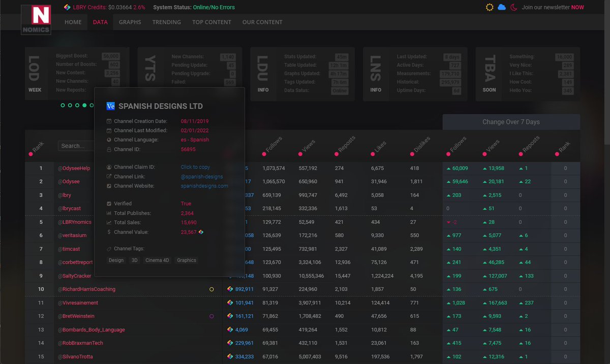Click the Channel Language globe icon
The height and width of the screenshot is (364, 610).
click(109, 140)
